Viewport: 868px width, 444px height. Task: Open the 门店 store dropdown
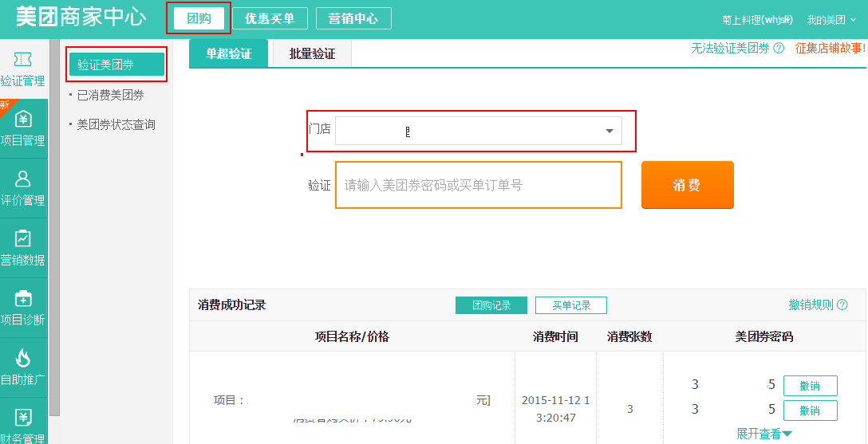click(479, 131)
